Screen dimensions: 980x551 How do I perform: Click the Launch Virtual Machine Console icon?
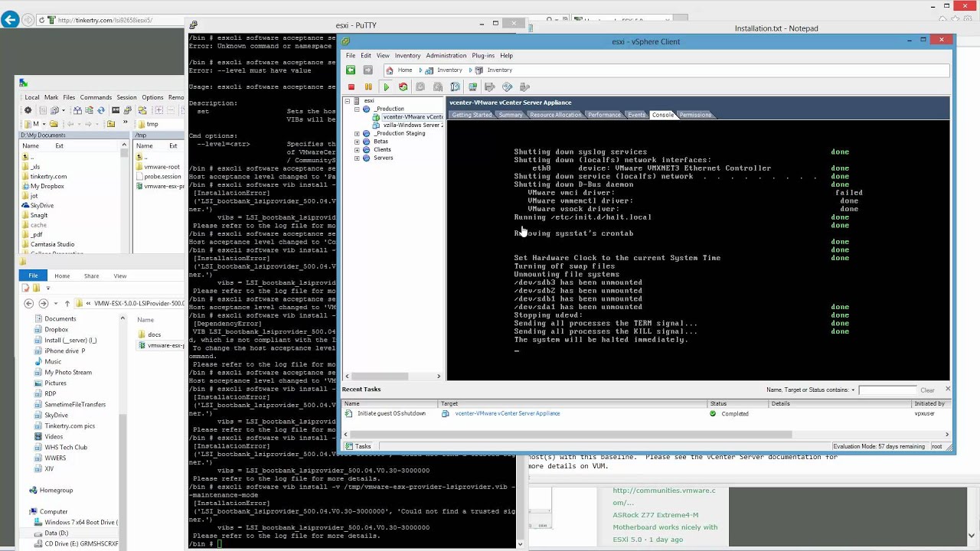(472, 87)
